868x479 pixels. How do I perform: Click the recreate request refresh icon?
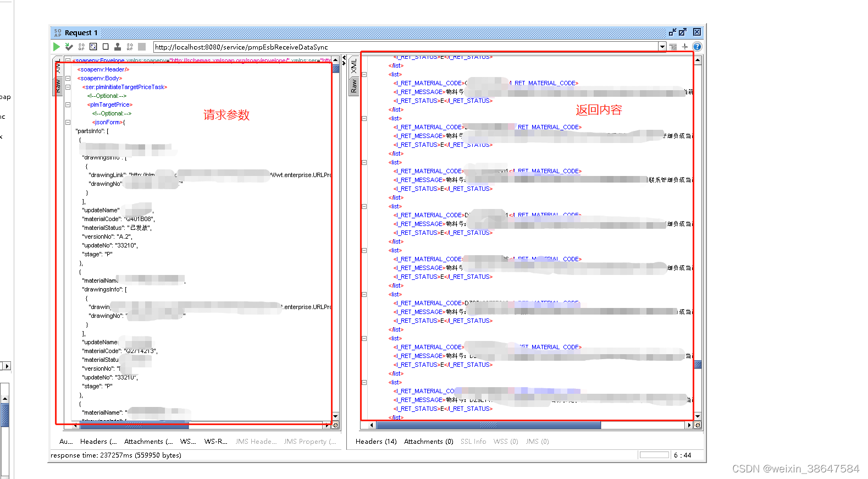[93, 47]
